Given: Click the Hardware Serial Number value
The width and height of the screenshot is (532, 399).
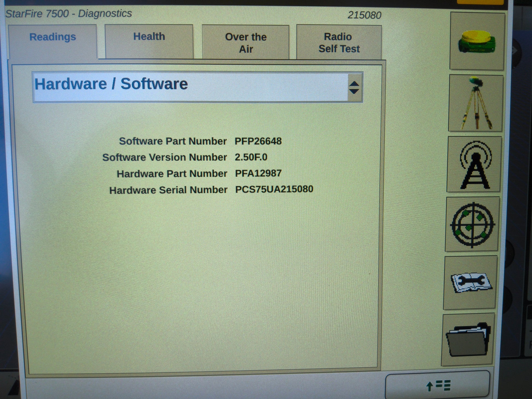Looking at the screenshot, I should [274, 189].
